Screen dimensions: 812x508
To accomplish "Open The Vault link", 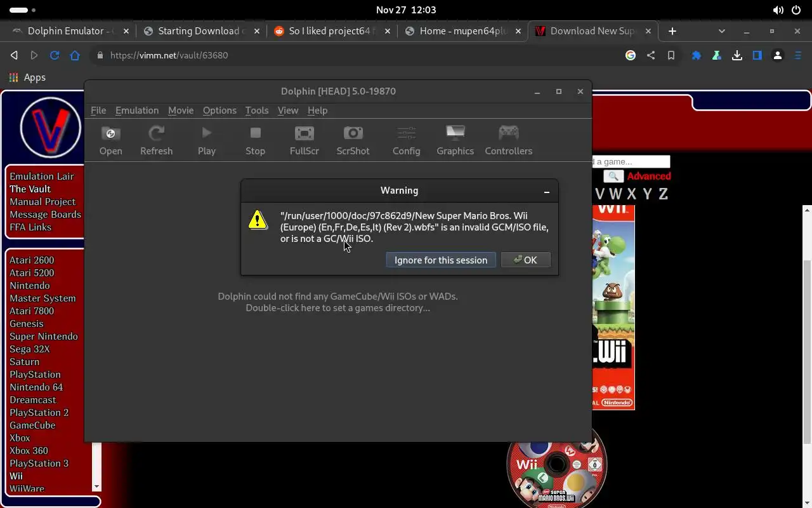I will (30, 189).
